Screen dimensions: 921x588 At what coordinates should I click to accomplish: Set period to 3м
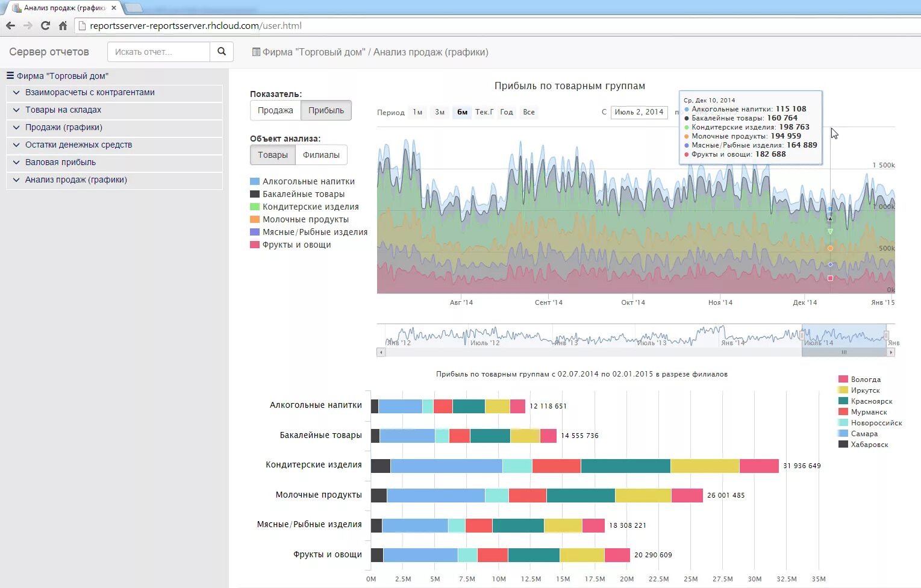(440, 112)
